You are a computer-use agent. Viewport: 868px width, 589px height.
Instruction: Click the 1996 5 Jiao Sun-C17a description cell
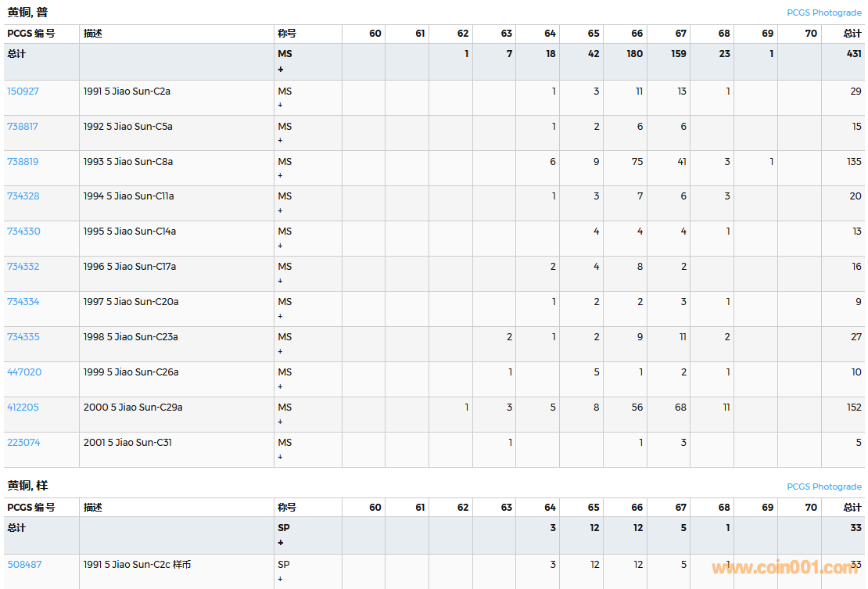(130, 267)
